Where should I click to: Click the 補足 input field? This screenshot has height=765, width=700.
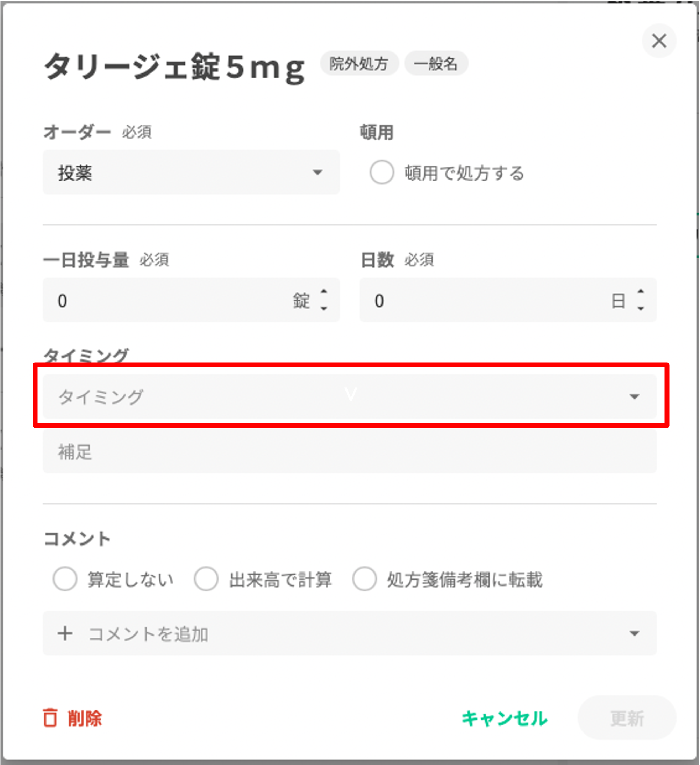(350, 451)
